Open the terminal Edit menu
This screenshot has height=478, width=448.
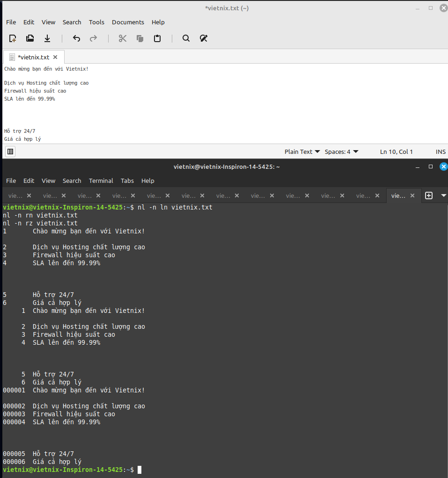coord(29,181)
